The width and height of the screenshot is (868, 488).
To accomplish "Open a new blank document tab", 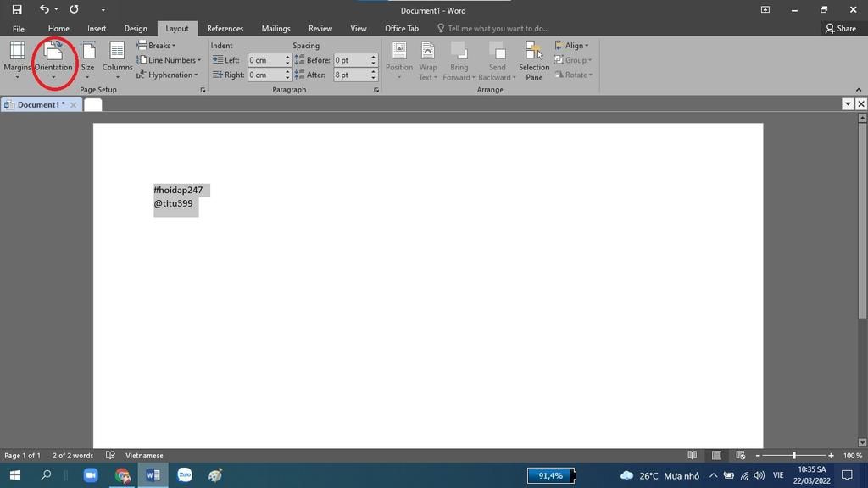I will pos(93,104).
